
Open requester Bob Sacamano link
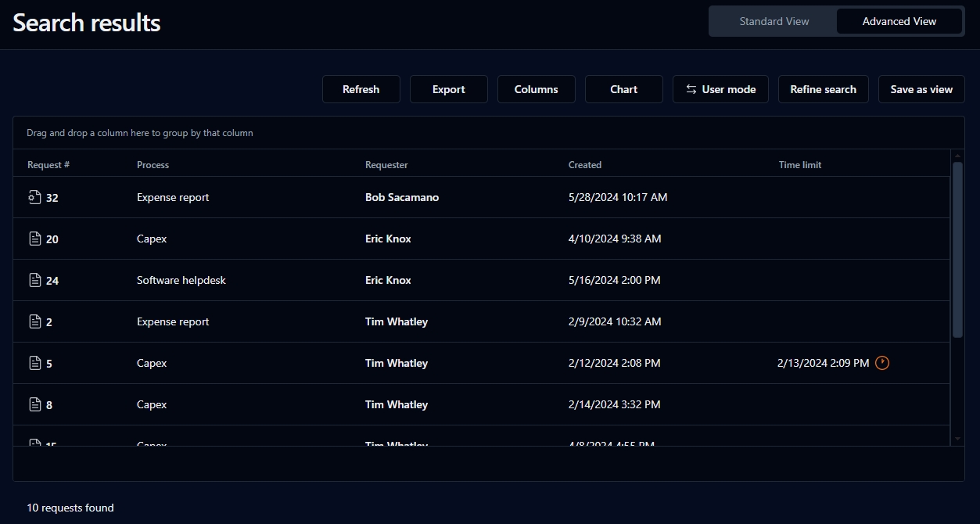[402, 197]
